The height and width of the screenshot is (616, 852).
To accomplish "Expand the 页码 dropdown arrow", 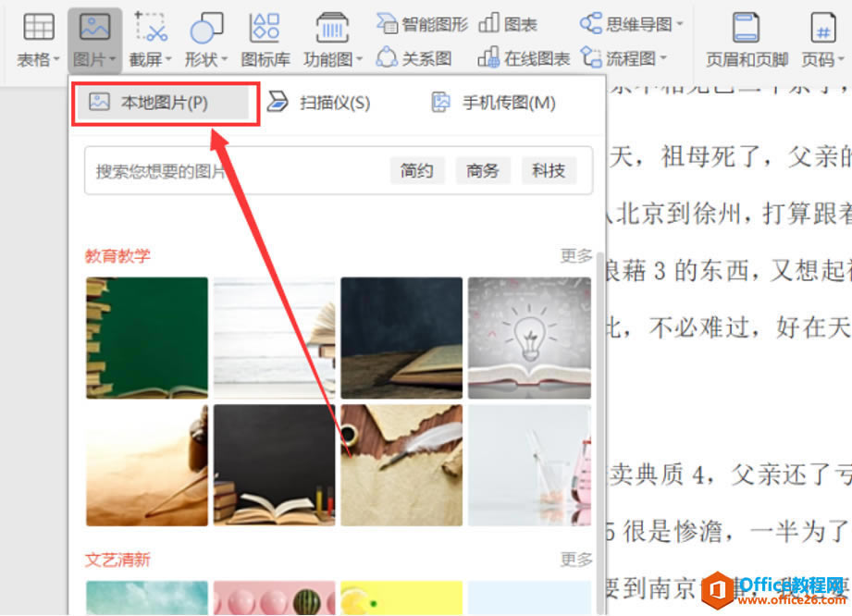I will pos(841,58).
